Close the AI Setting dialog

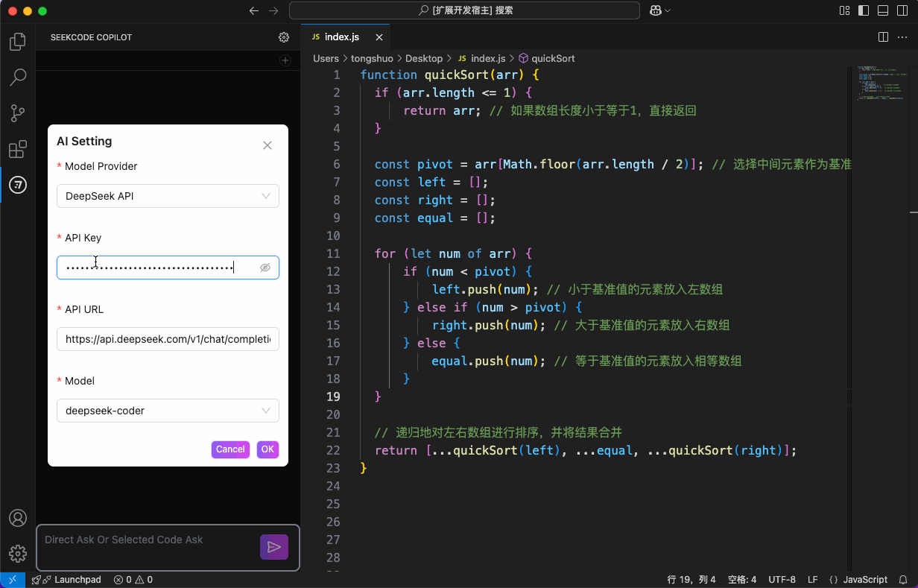coord(268,145)
